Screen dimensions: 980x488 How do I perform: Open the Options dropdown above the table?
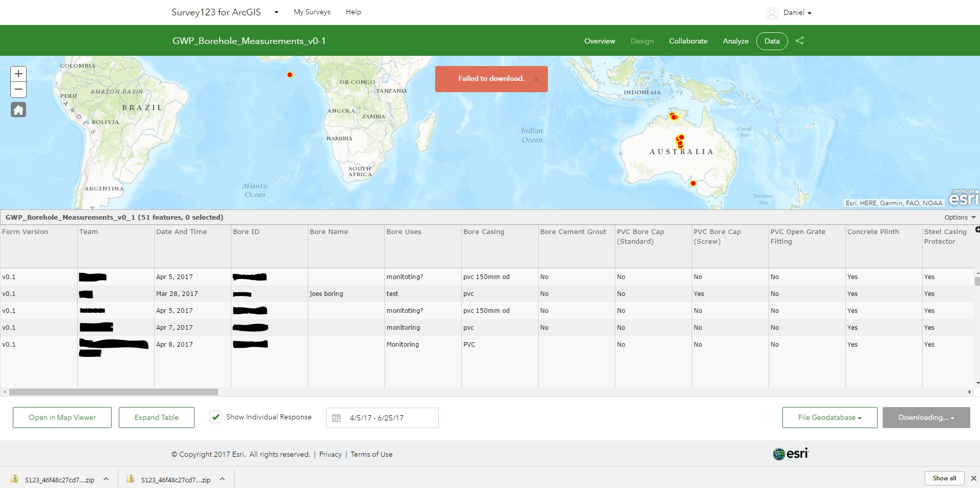[x=958, y=217]
